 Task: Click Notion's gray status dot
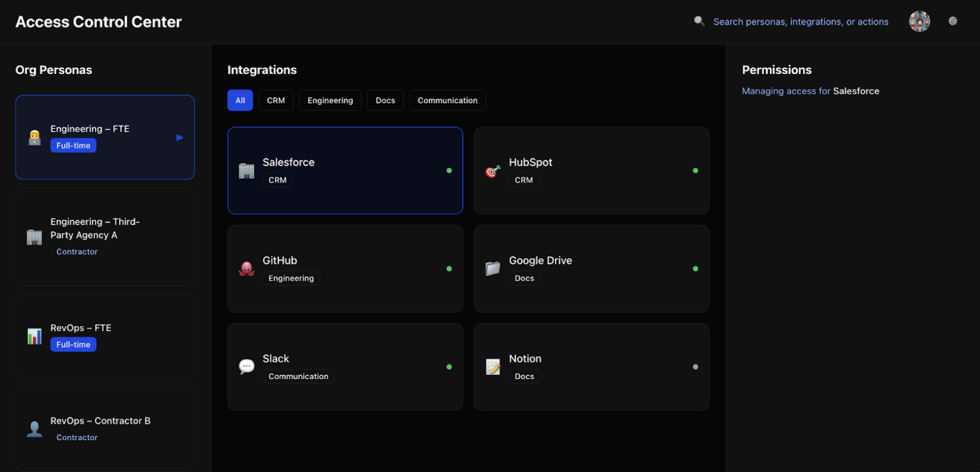coord(695,366)
